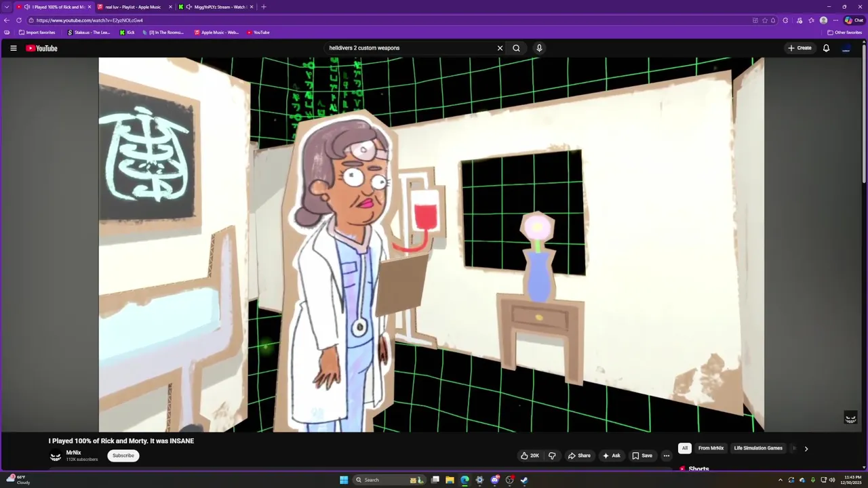868x488 pixels.
Task: Subscribe to the MrNix channel
Action: click(123, 455)
